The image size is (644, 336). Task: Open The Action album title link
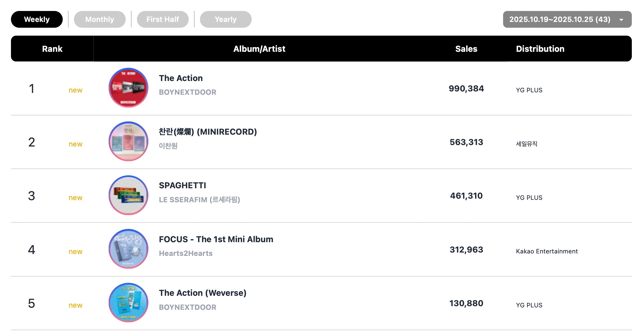[x=181, y=78]
